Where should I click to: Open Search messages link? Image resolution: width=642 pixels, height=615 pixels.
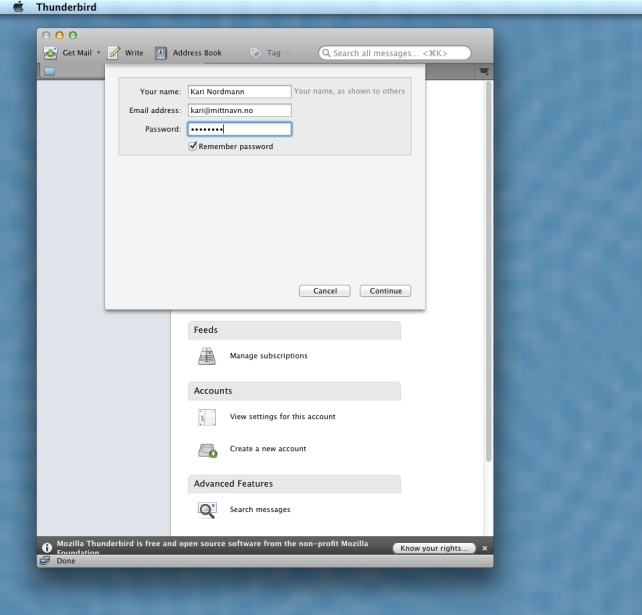tap(260, 509)
